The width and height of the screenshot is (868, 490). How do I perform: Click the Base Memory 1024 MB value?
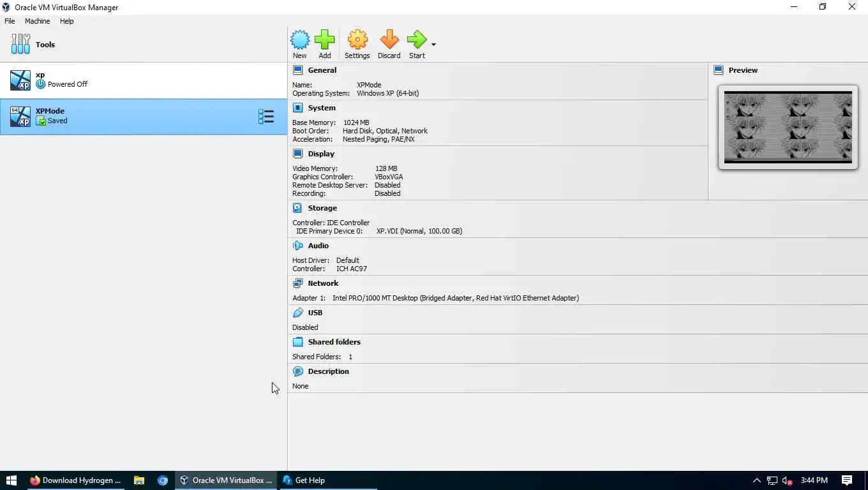[356, 122]
